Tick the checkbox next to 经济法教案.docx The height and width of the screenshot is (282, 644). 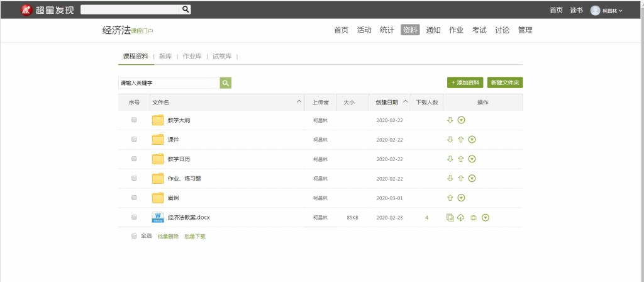point(134,217)
